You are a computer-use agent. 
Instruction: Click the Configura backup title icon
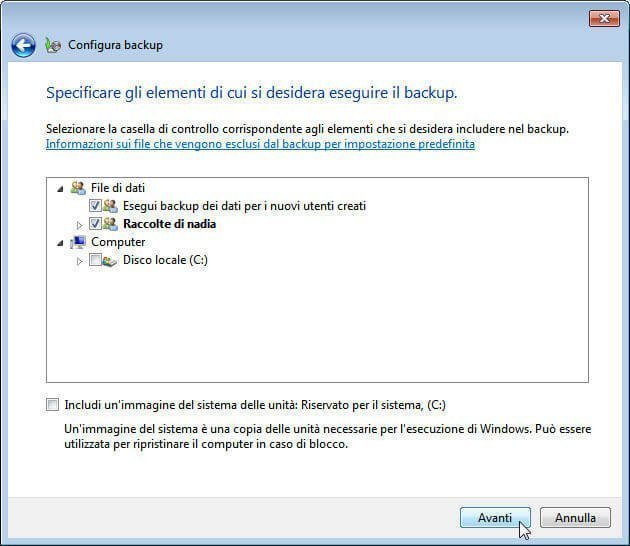(x=53, y=45)
